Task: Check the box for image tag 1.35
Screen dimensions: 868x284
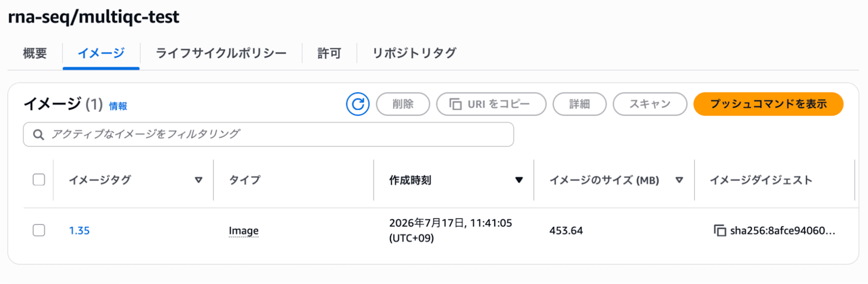Action: (x=39, y=230)
